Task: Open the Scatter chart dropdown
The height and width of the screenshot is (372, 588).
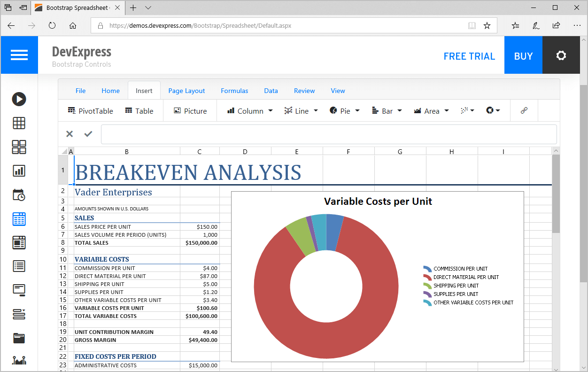Action: coord(467,111)
